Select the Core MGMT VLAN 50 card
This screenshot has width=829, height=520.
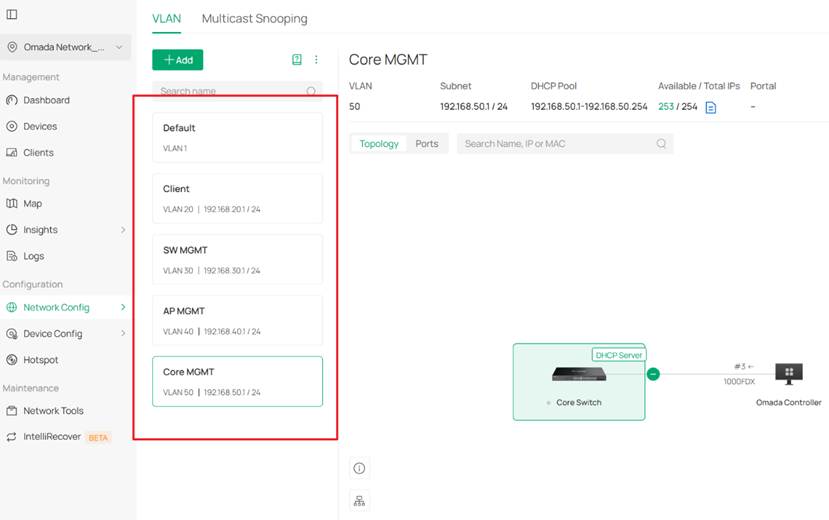[237, 382]
